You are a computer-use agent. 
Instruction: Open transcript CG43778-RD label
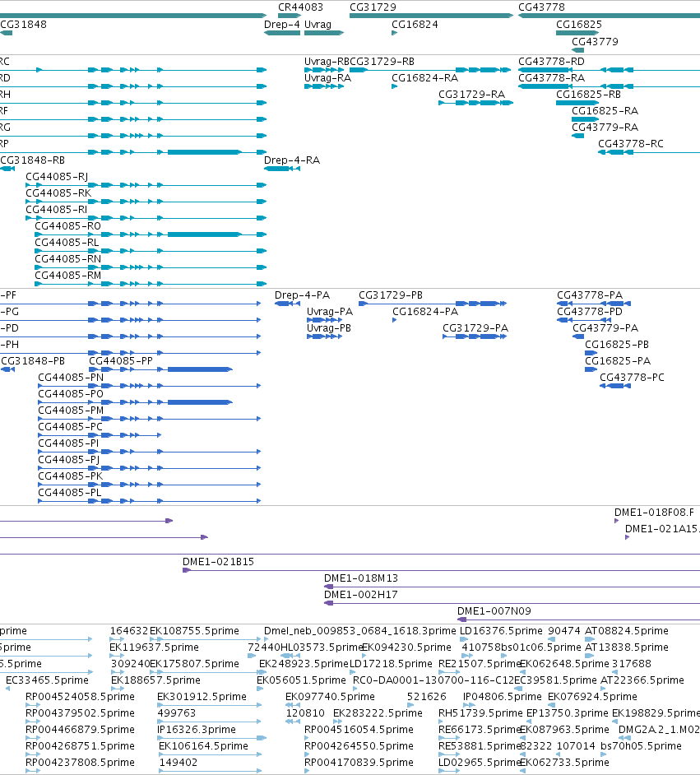click(x=551, y=62)
